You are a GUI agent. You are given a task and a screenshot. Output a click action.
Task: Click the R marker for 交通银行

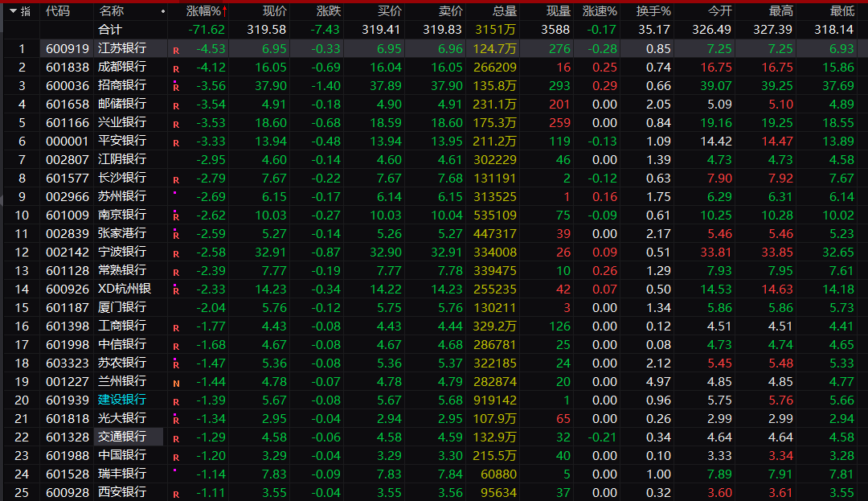(176, 439)
